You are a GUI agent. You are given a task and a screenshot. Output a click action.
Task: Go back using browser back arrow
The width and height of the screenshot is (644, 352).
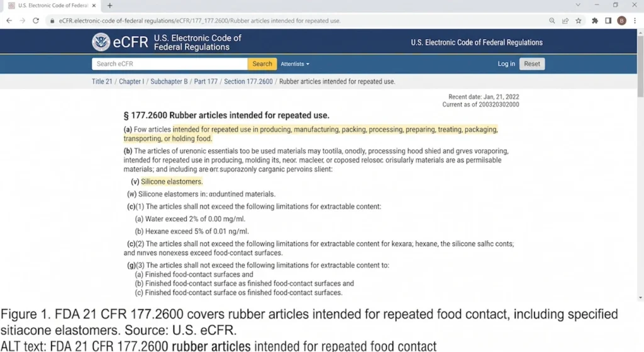[9, 21]
